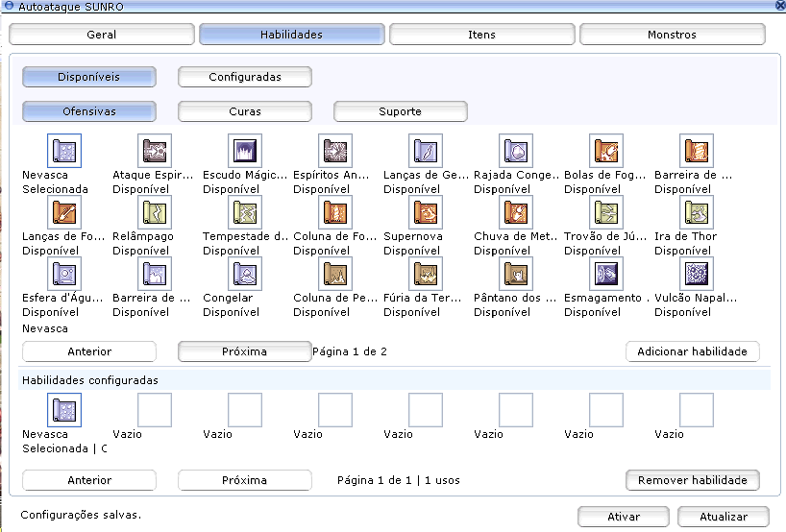Click the Ativar button

click(x=623, y=517)
